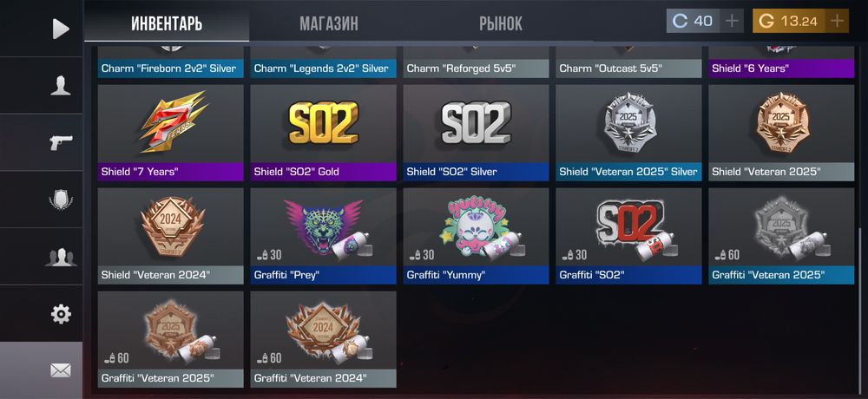868x399 pixels.
Task: Open the settings gear icon
Action: click(61, 314)
